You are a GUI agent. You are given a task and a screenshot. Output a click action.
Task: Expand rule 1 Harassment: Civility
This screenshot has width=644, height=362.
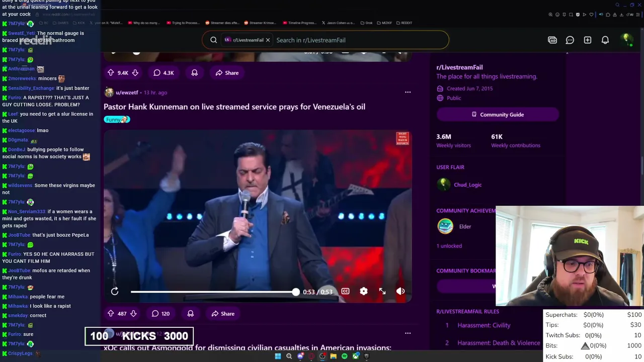[484, 325]
